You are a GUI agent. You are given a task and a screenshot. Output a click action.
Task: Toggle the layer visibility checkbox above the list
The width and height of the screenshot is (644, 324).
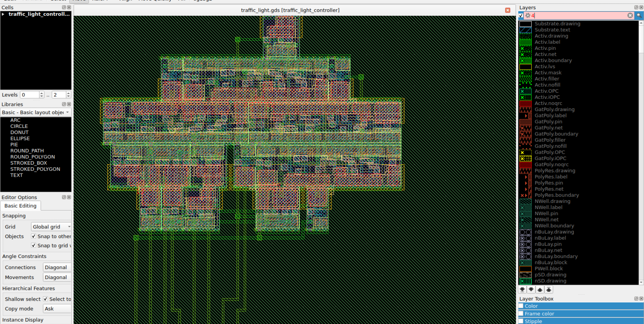[x=521, y=16]
